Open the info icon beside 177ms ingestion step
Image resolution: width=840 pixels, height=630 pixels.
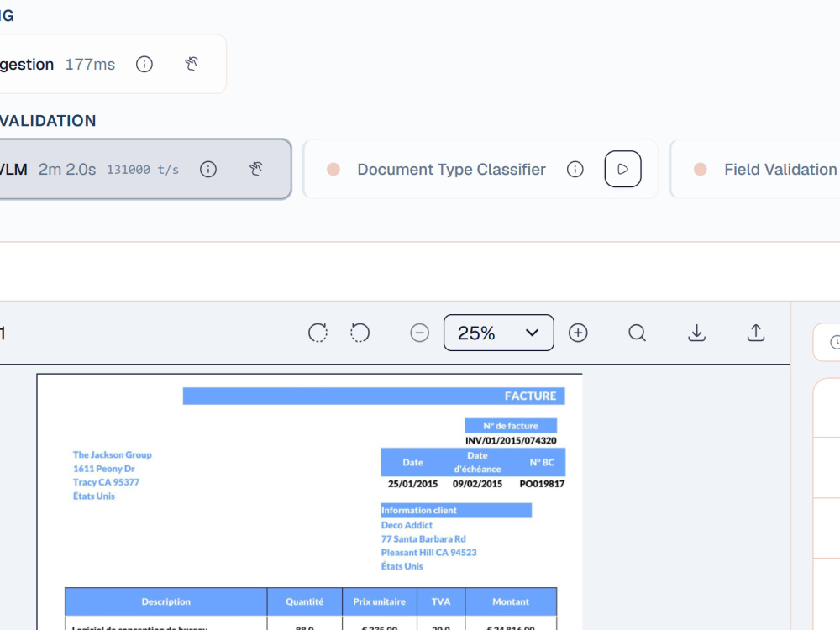[x=144, y=65]
